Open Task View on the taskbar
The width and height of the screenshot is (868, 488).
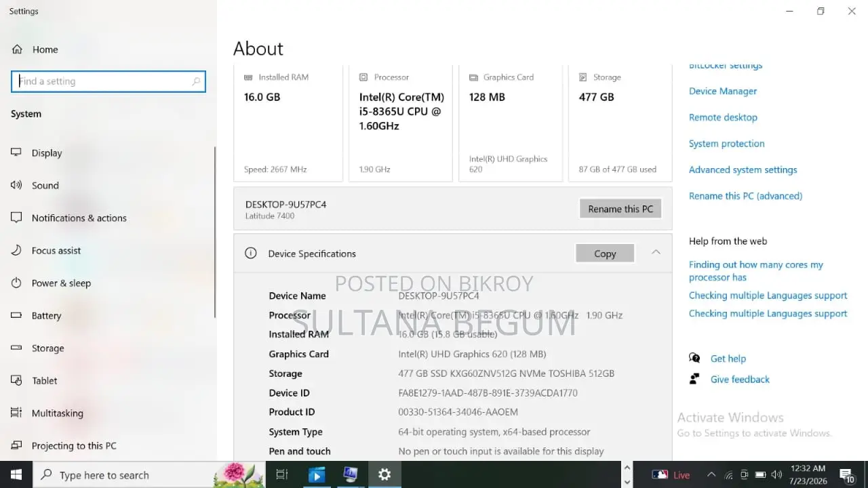[282, 474]
